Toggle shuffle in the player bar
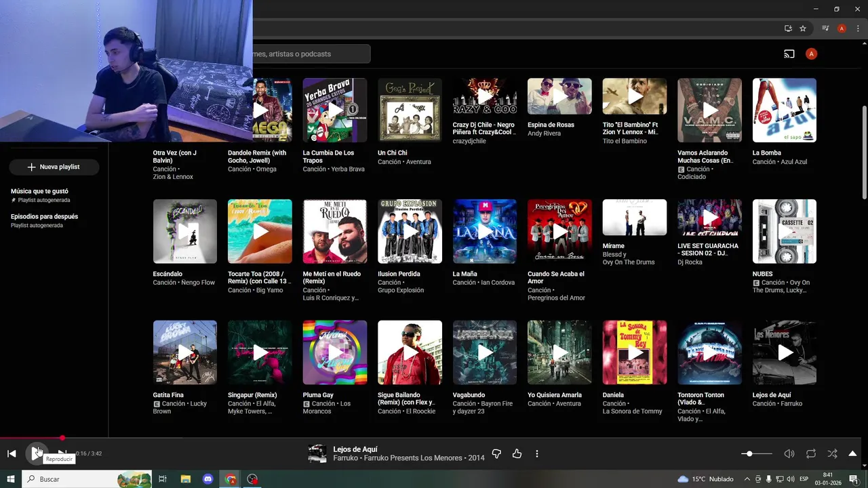Image resolution: width=868 pixels, height=488 pixels. [x=832, y=453]
